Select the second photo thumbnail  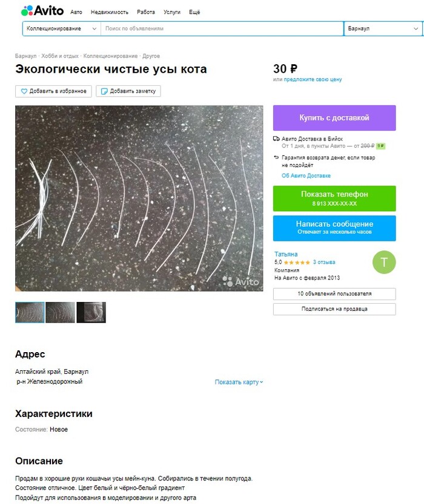pyautogui.click(x=60, y=312)
